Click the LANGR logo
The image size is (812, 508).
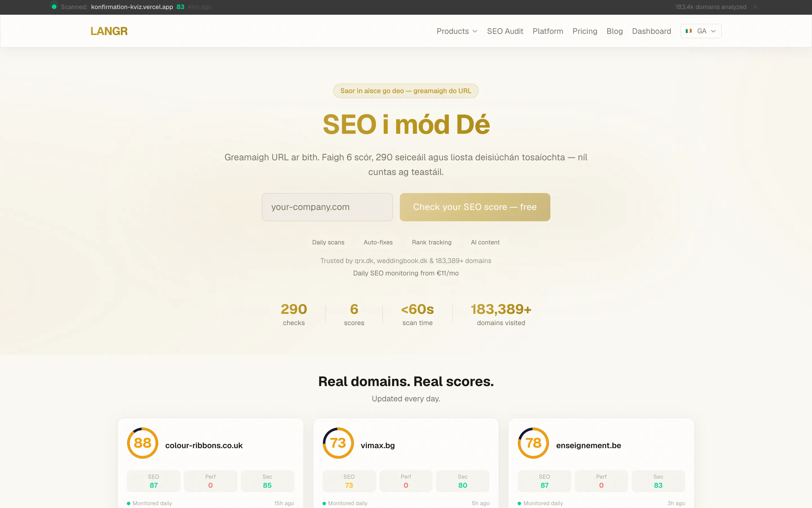[109, 31]
